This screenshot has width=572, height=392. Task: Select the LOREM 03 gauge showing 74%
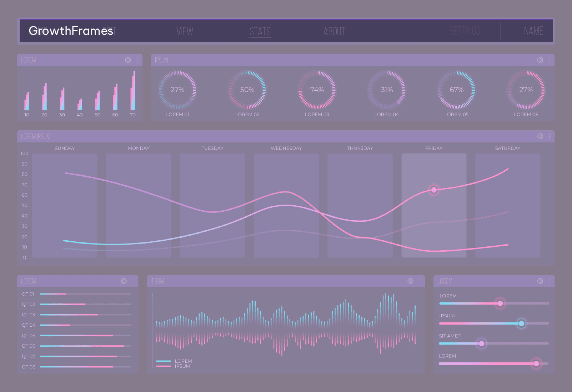[x=317, y=90]
